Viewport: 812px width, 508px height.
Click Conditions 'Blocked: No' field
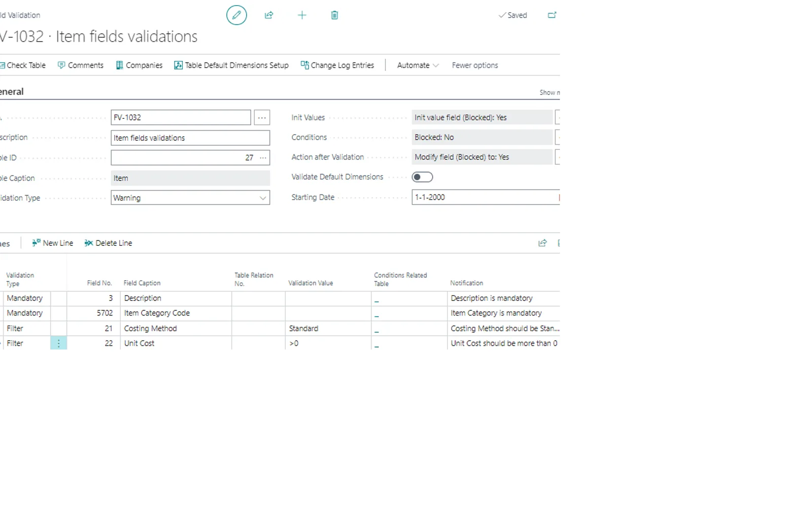482,137
